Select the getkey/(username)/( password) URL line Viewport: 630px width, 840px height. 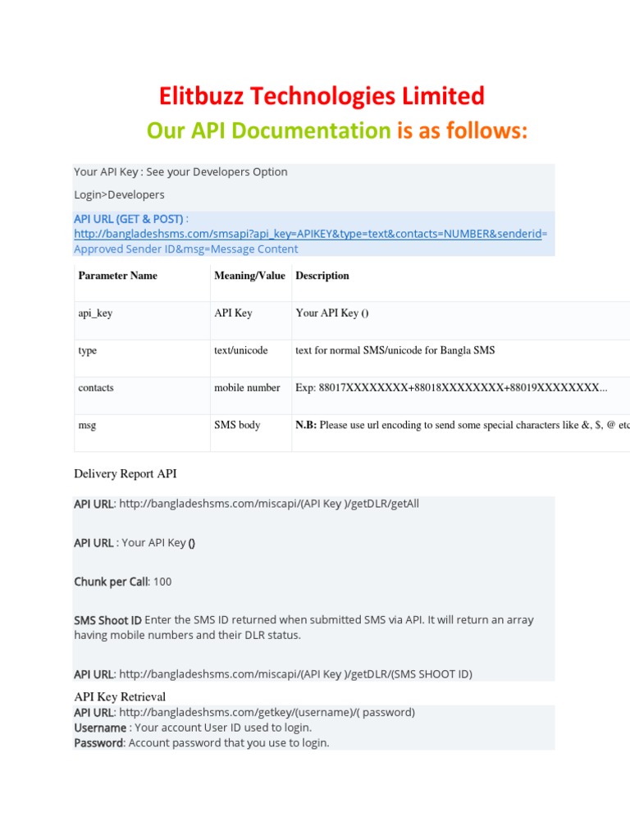(x=244, y=713)
